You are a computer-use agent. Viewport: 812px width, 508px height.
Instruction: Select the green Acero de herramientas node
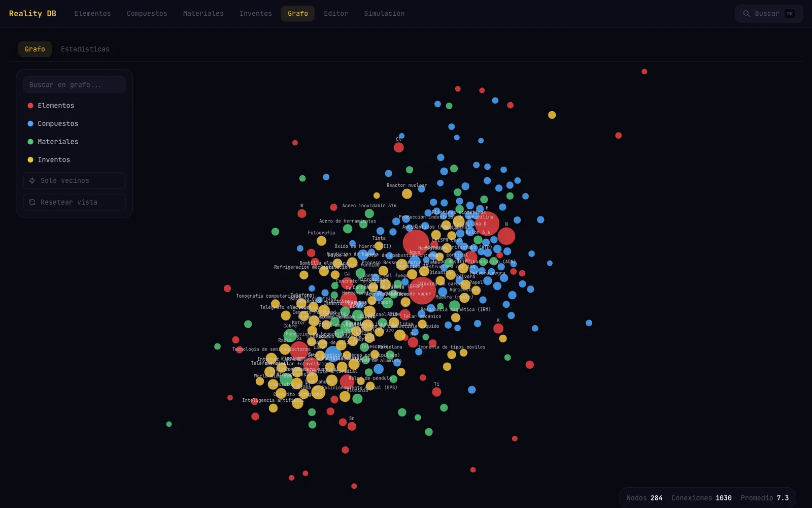348,229
